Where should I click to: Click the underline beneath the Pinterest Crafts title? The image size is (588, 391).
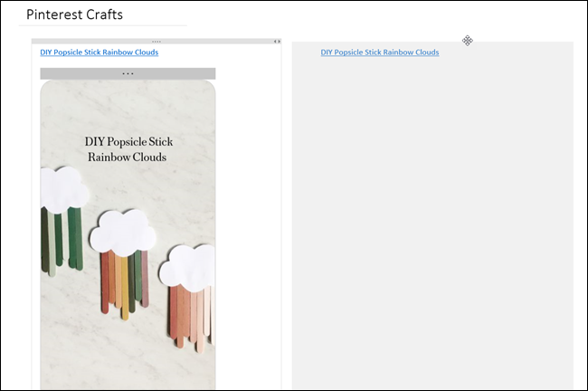(x=102, y=26)
